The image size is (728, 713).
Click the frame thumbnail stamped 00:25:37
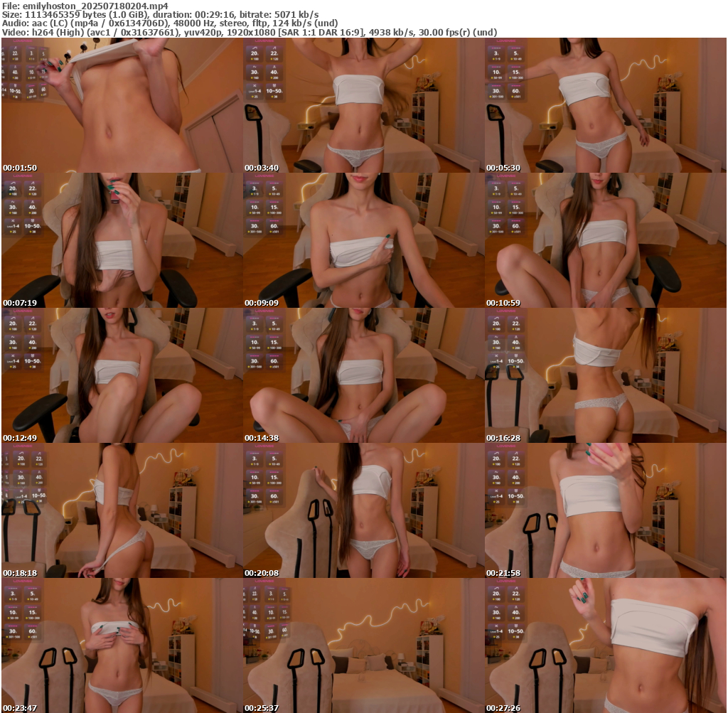(x=363, y=645)
